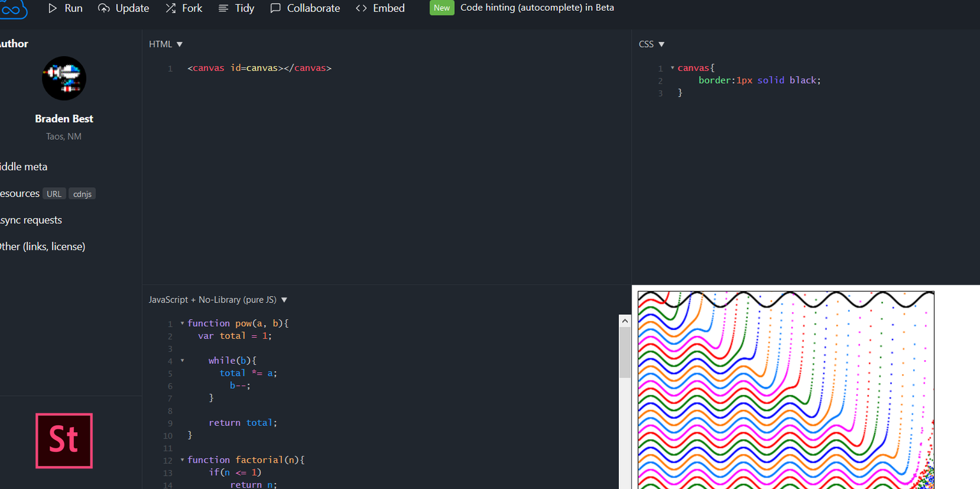Click the Update label
Image resolution: width=980 pixels, height=489 pixels.
coord(132,8)
